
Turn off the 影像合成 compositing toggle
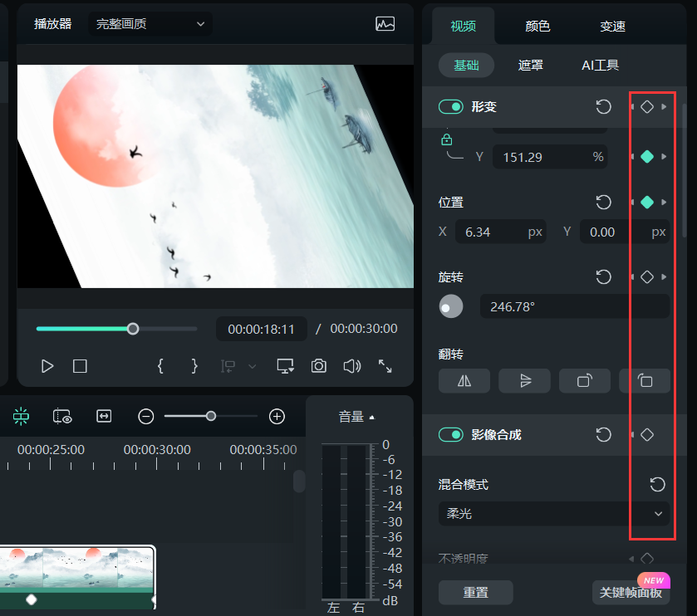tap(450, 434)
